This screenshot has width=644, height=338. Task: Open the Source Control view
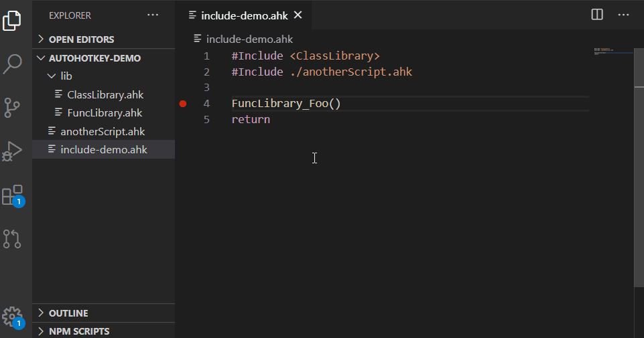tap(12, 108)
